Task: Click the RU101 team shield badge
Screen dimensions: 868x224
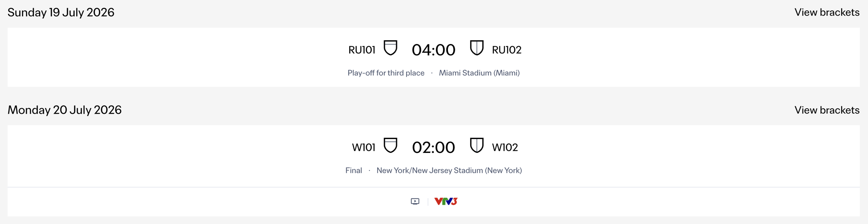Action: tap(391, 48)
